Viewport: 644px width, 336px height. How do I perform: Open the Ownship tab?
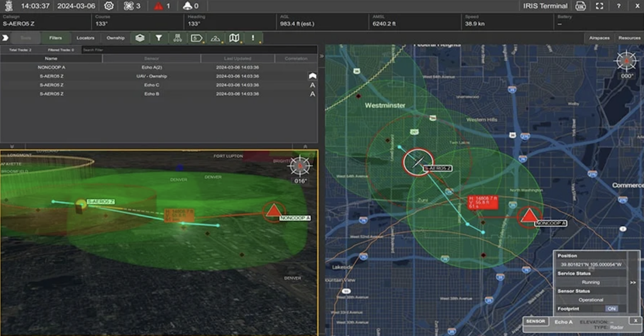coord(116,38)
